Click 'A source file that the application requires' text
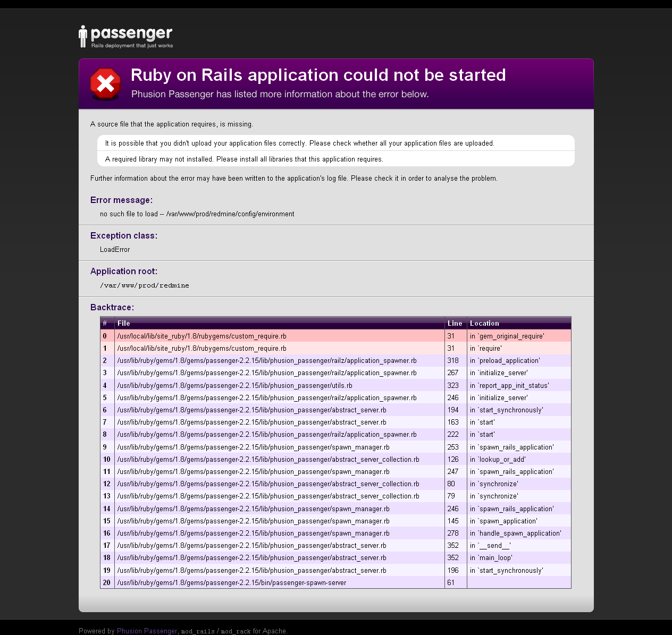The width and height of the screenshot is (672, 635). [x=172, y=124]
